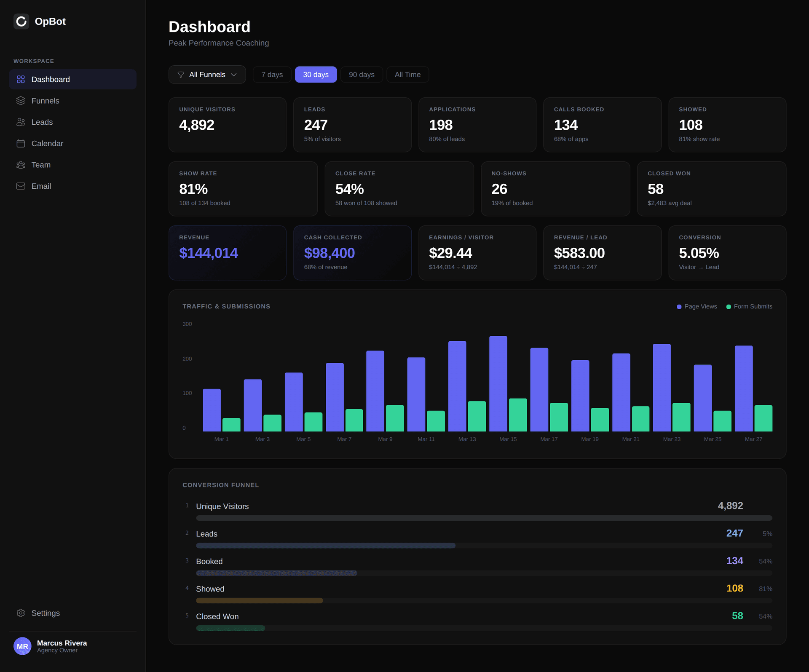This screenshot has height=672, width=809.
Task: Click the Team icon
Action: tap(21, 165)
